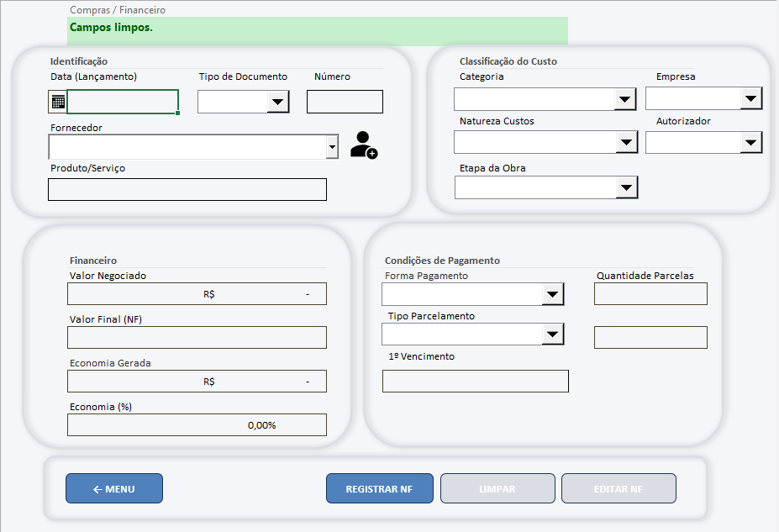Viewport: 779px width, 532px height.
Task: Click the Valor Negociado field
Action: point(197,294)
